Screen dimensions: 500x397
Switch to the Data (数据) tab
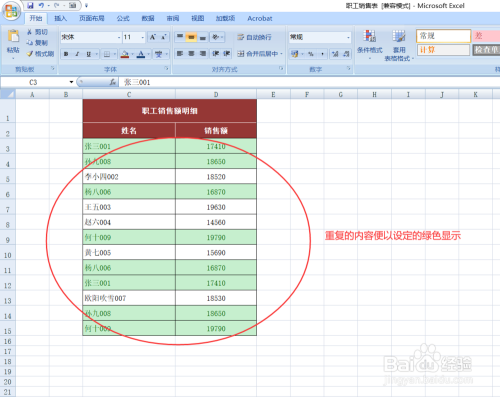point(148,18)
